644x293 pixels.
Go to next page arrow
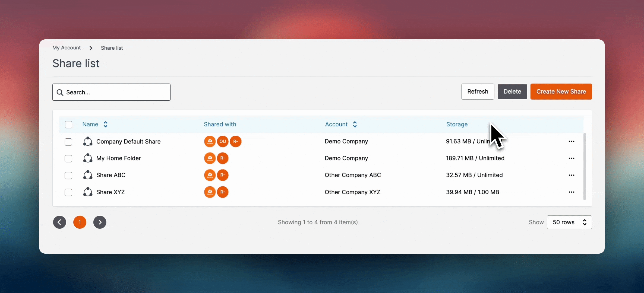pos(100,222)
